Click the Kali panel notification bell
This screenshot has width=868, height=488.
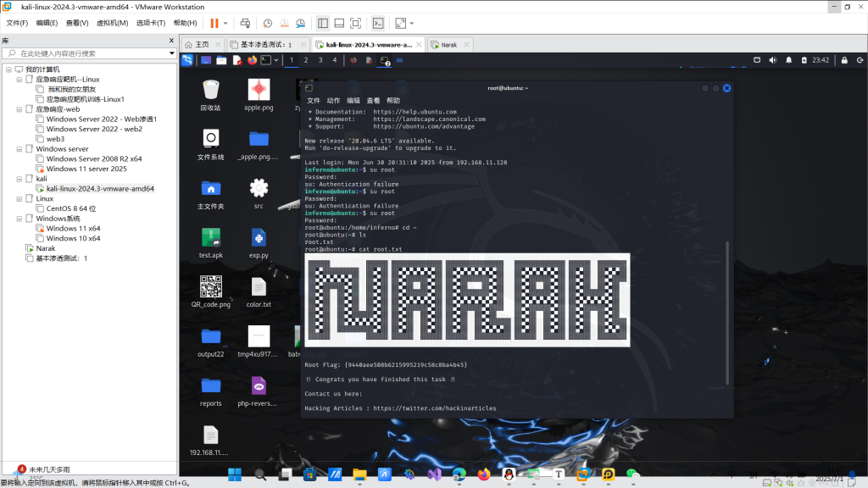pos(789,60)
